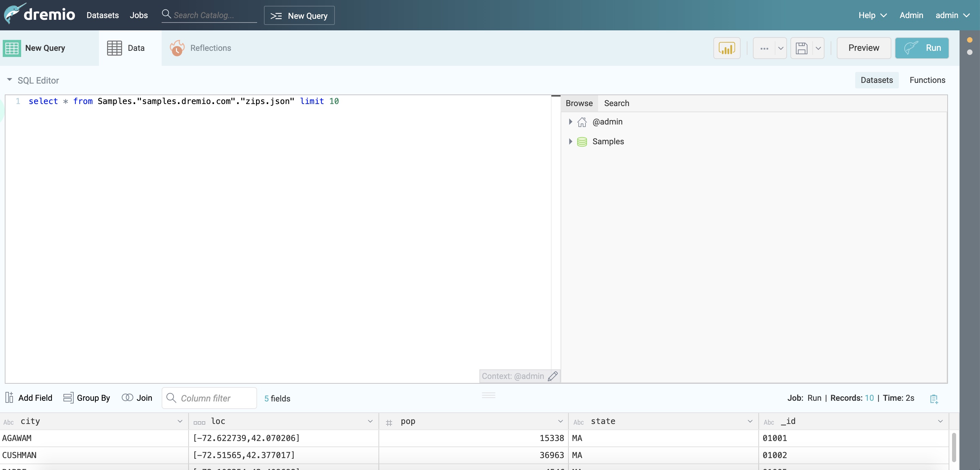980x470 pixels.
Task: Collapse the SQL Editor section
Action: (x=10, y=80)
